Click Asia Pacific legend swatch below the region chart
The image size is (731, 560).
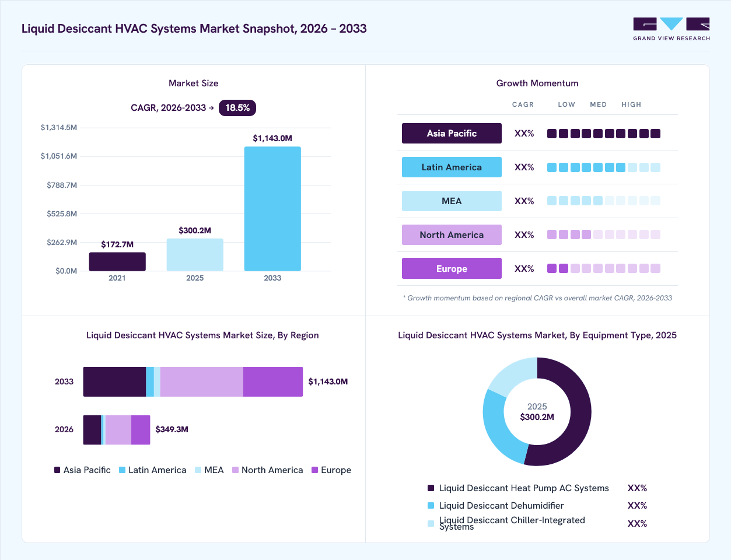point(57,470)
